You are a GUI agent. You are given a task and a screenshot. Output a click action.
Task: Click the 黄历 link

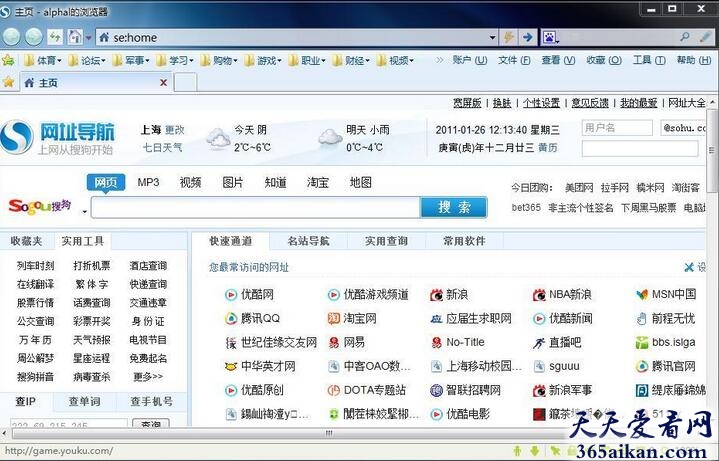point(548,147)
